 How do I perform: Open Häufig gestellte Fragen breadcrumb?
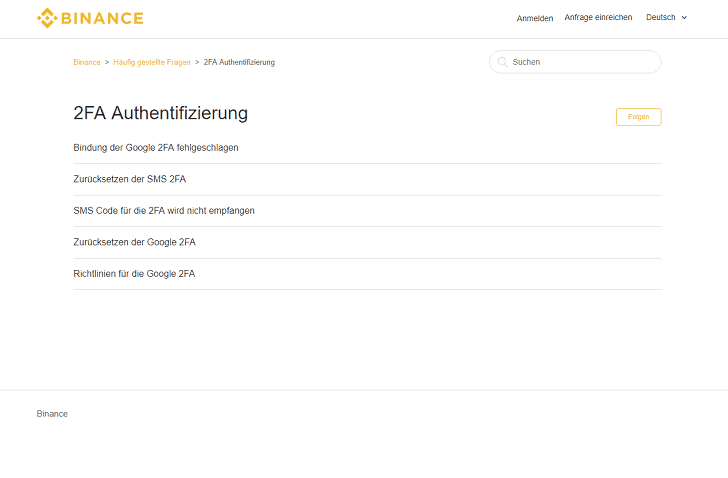[x=152, y=62]
